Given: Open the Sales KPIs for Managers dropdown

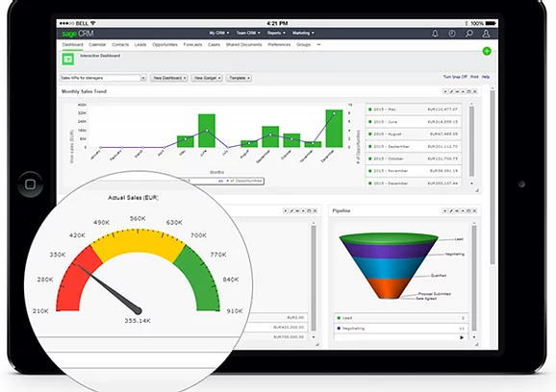Looking at the screenshot, I should pos(103,78).
